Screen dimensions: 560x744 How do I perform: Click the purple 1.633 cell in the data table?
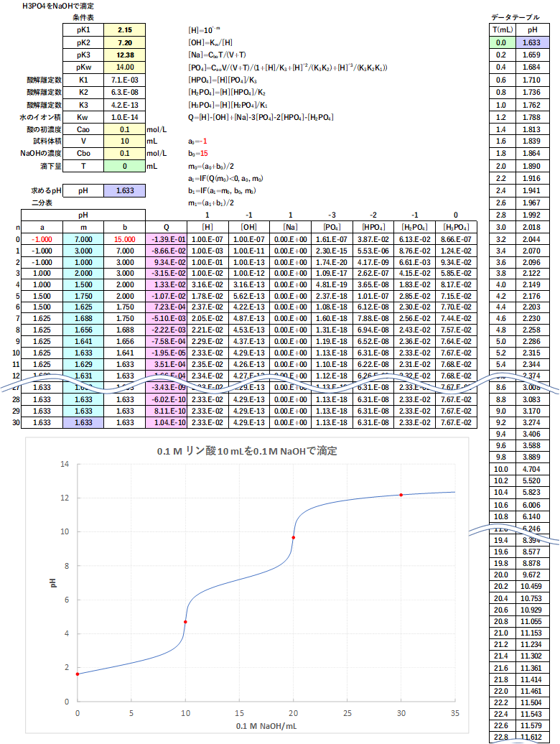[531, 42]
